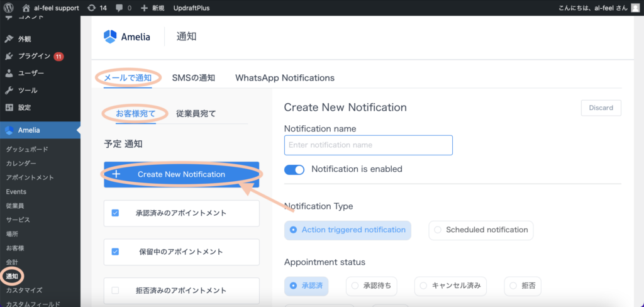Click the user avatar in admin bar
644x307 pixels.
(635, 8)
